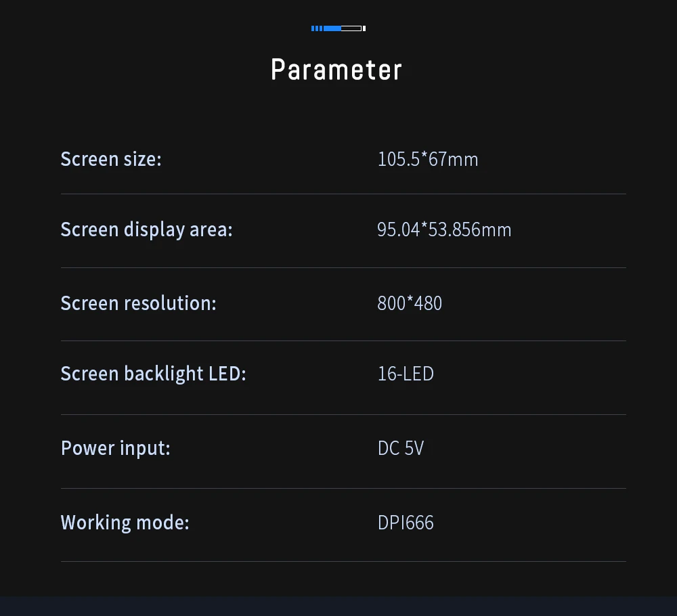Click the small white end block of the bar

[x=364, y=28]
